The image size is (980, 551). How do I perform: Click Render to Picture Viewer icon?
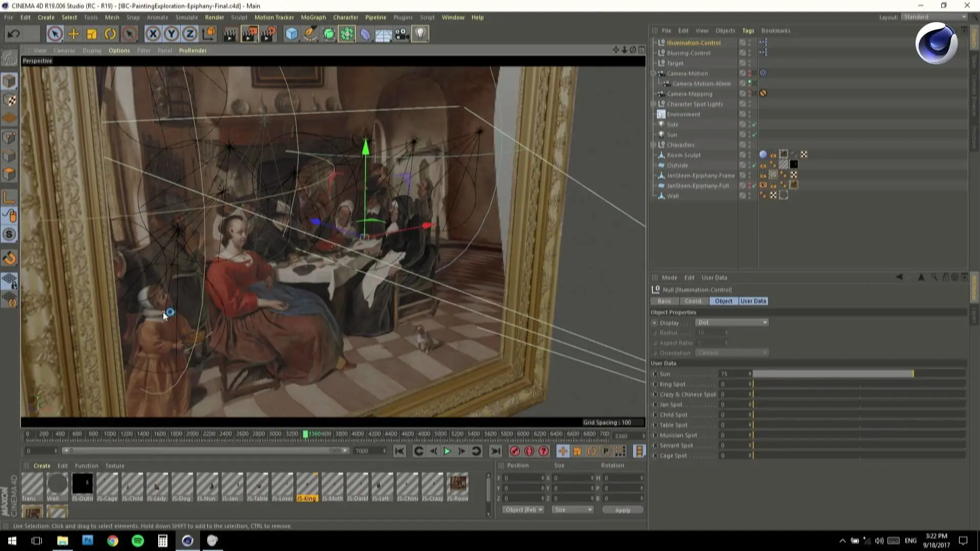tap(250, 34)
